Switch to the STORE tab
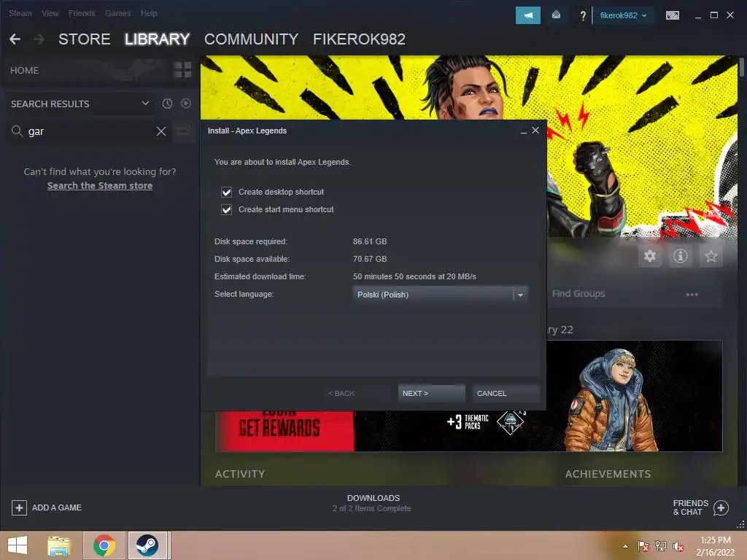747x560 pixels. (x=85, y=39)
